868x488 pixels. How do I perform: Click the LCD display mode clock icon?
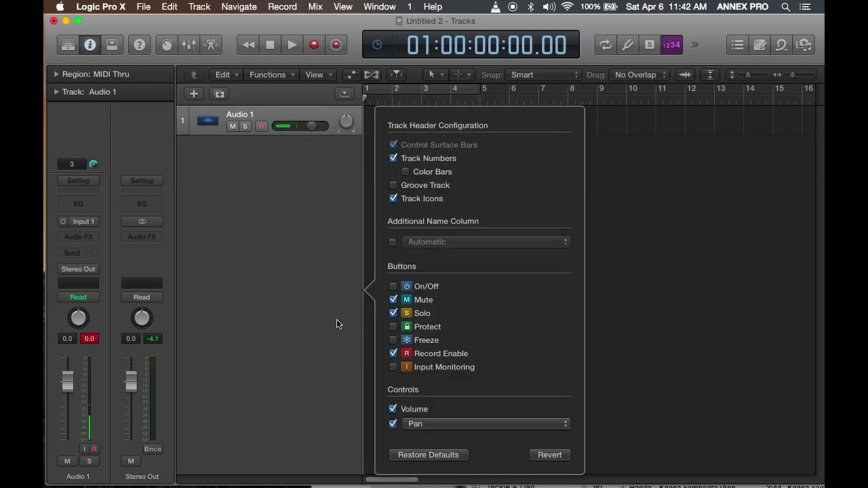click(377, 45)
